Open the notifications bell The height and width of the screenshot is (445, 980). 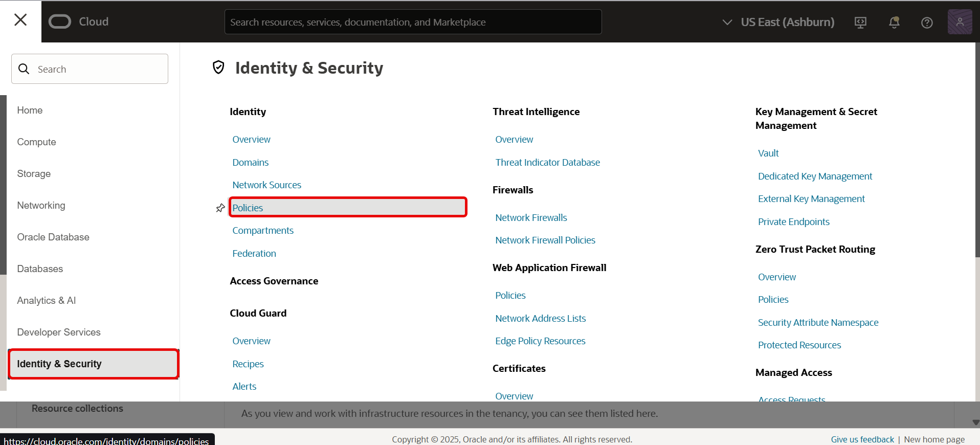(x=894, y=23)
